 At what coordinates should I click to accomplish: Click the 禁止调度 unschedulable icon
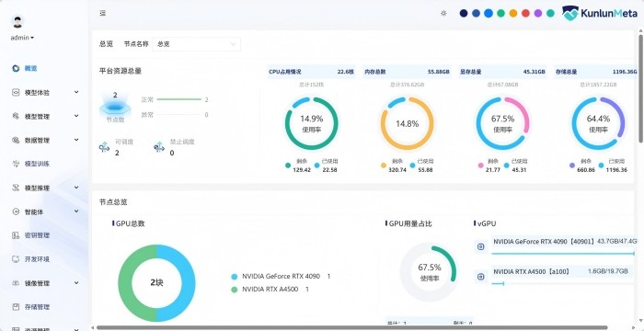pos(159,147)
